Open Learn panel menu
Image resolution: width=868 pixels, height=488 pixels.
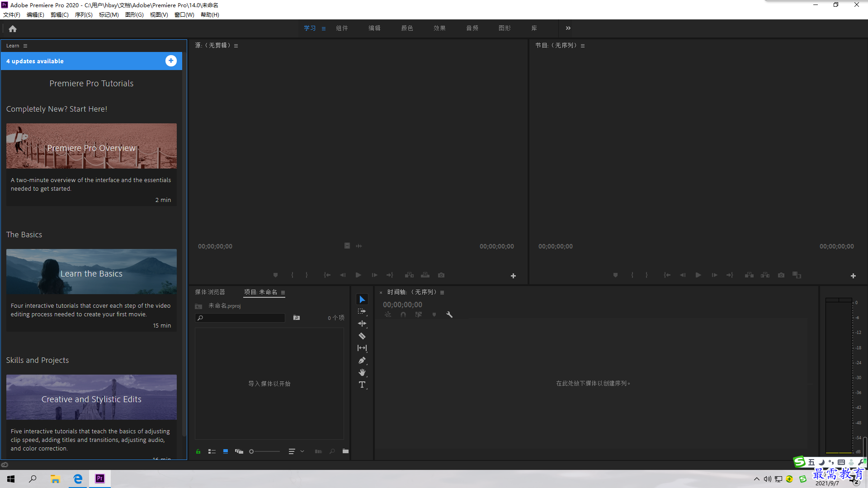[x=25, y=46]
